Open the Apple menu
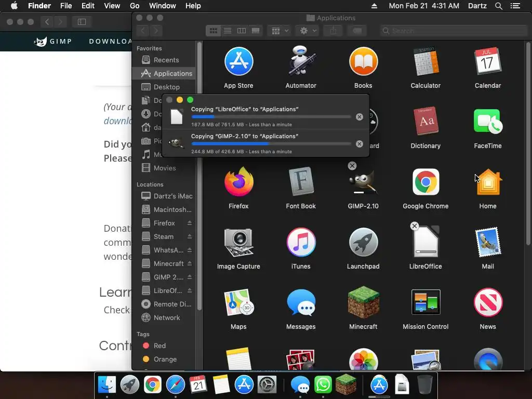The width and height of the screenshot is (532, 399). pos(14,6)
